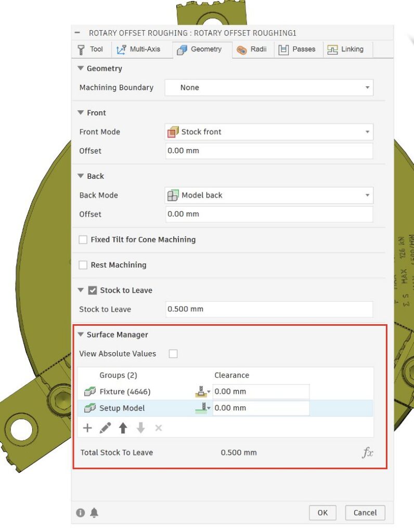This screenshot has width=414, height=532.
Task: Click the OK button
Action: 322,513
